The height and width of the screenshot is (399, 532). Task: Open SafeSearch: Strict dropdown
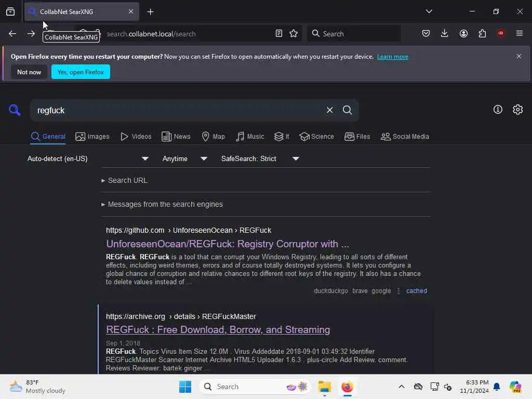[260, 158]
